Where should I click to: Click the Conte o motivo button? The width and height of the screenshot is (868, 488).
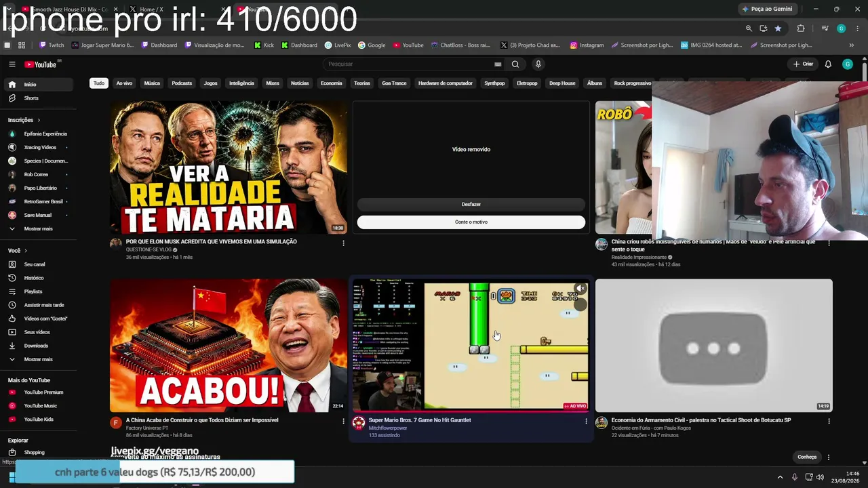point(471,222)
